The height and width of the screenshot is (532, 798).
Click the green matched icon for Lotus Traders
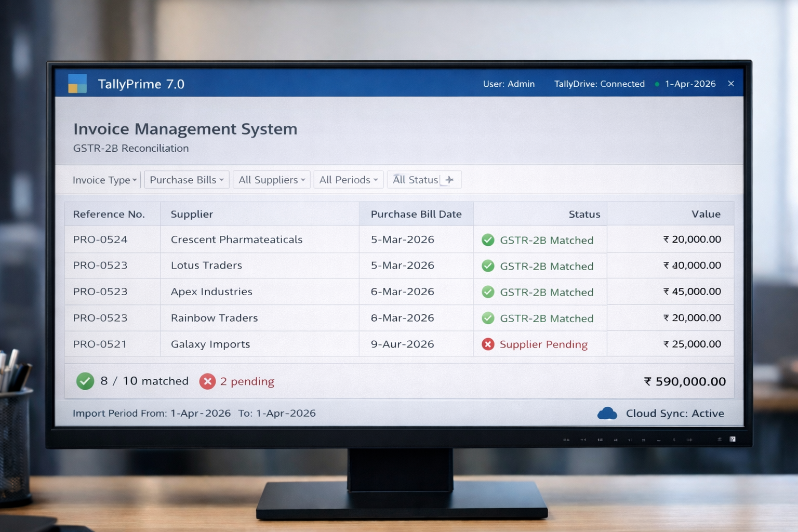click(488, 266)
